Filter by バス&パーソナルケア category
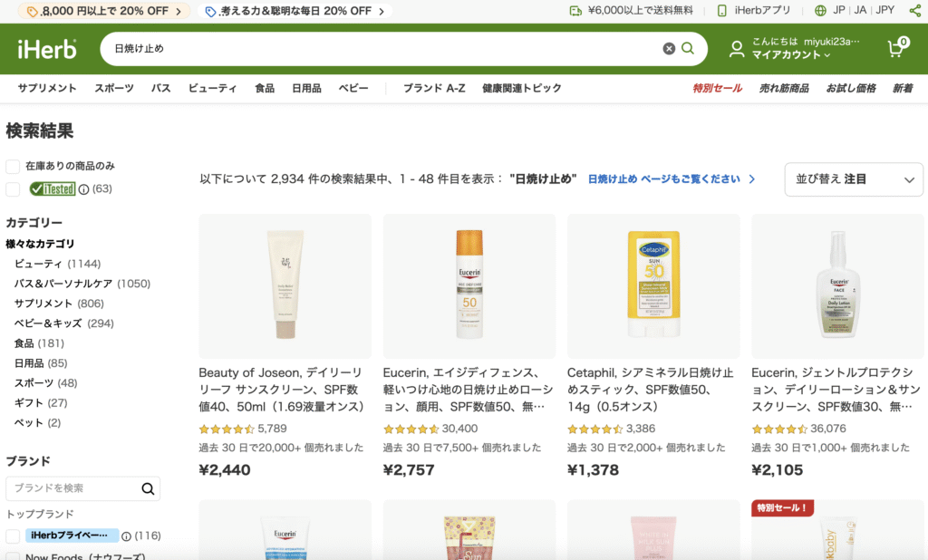This screenshot has width=928, height=560. click(63, 284)
